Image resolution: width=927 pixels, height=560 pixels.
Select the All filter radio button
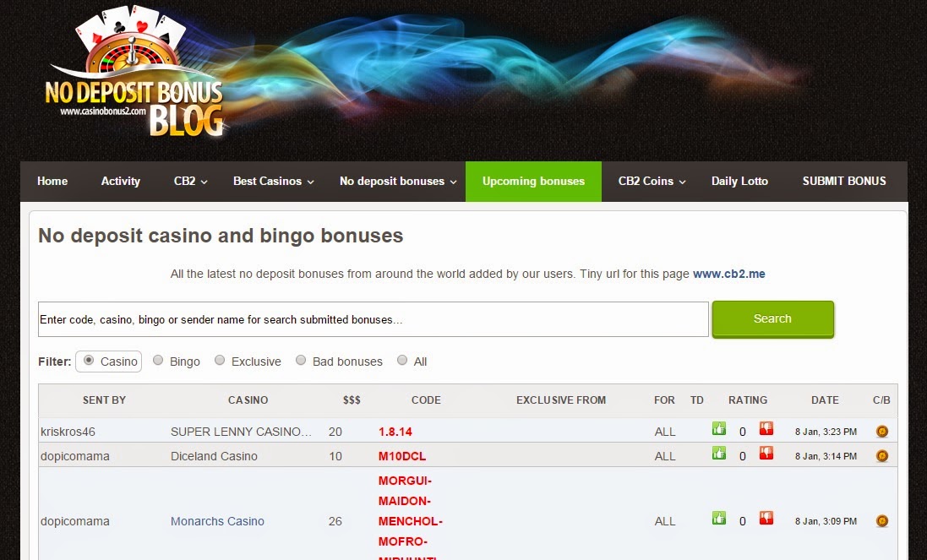click(x=402, y=360)
